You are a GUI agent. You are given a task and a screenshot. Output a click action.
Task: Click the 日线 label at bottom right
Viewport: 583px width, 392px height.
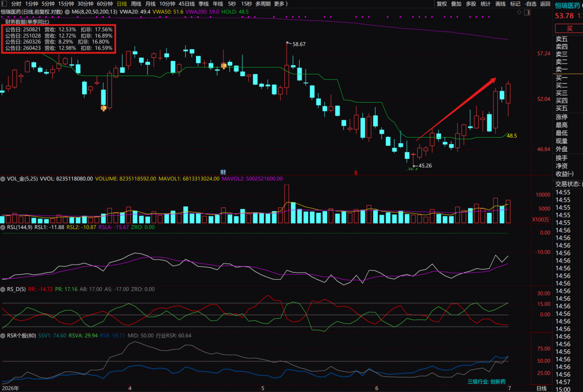(541, 388)
